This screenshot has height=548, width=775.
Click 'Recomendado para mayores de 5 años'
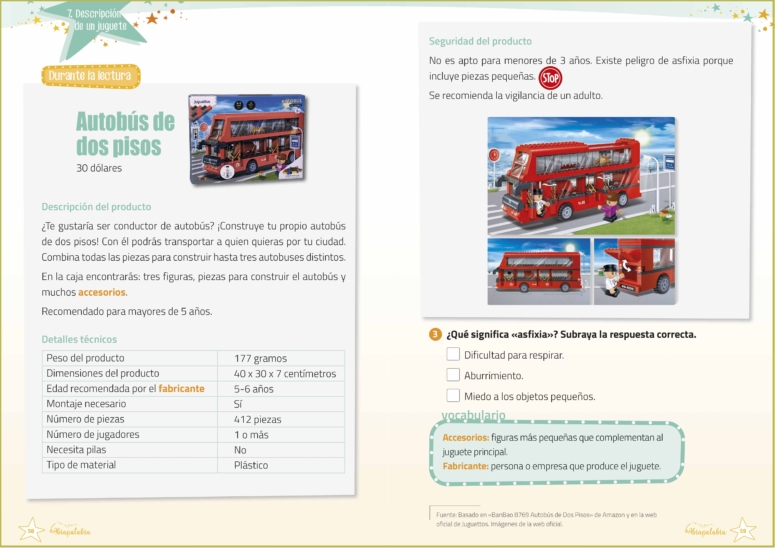coord(127,311)
